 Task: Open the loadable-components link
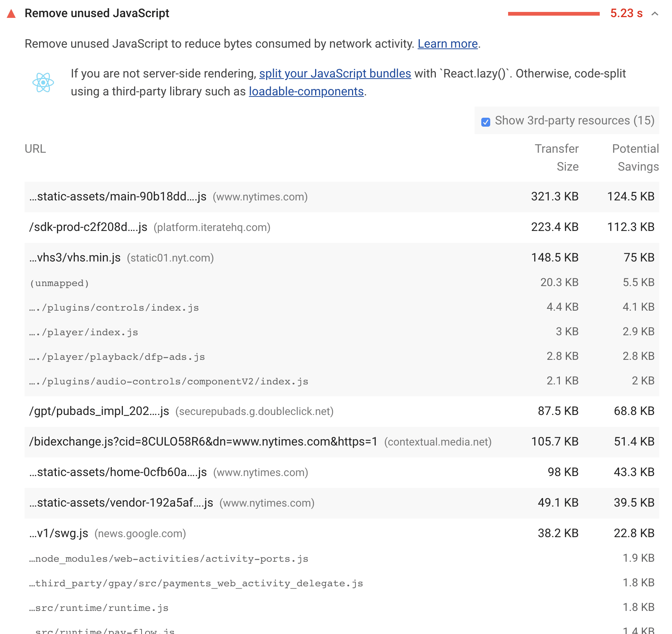307,91
